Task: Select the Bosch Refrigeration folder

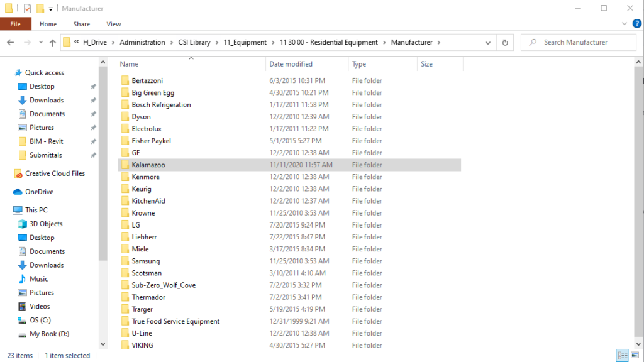Action: click(161, 105)
